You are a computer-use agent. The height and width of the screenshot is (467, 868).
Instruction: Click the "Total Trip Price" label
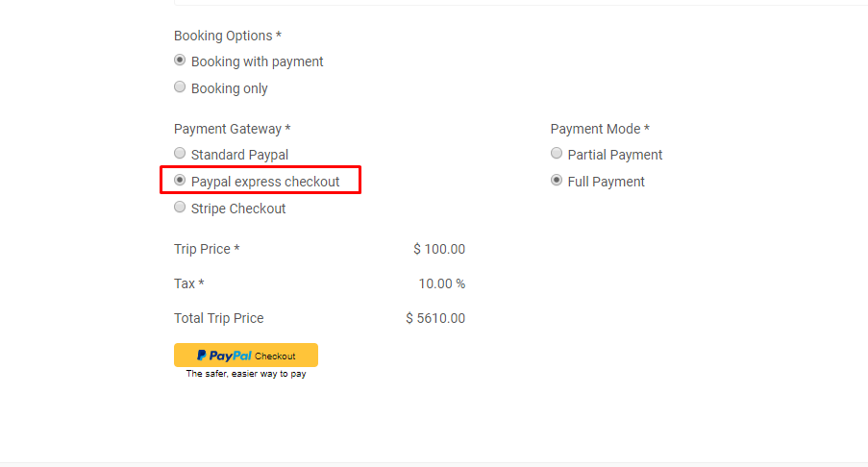coord(218,318)
